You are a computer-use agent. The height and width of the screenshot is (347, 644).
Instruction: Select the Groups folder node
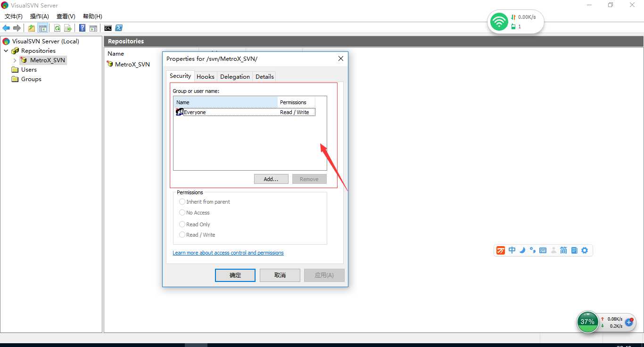tap(31, 79)
